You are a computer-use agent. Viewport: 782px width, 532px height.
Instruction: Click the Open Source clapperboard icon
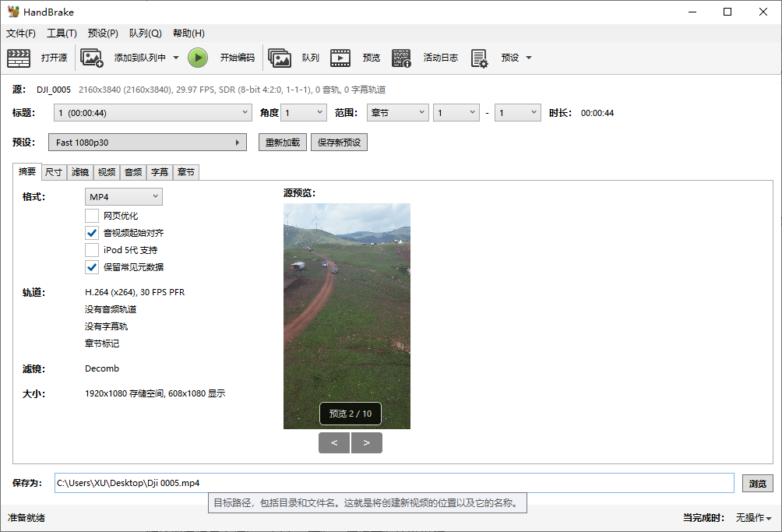tap(19, 58)
